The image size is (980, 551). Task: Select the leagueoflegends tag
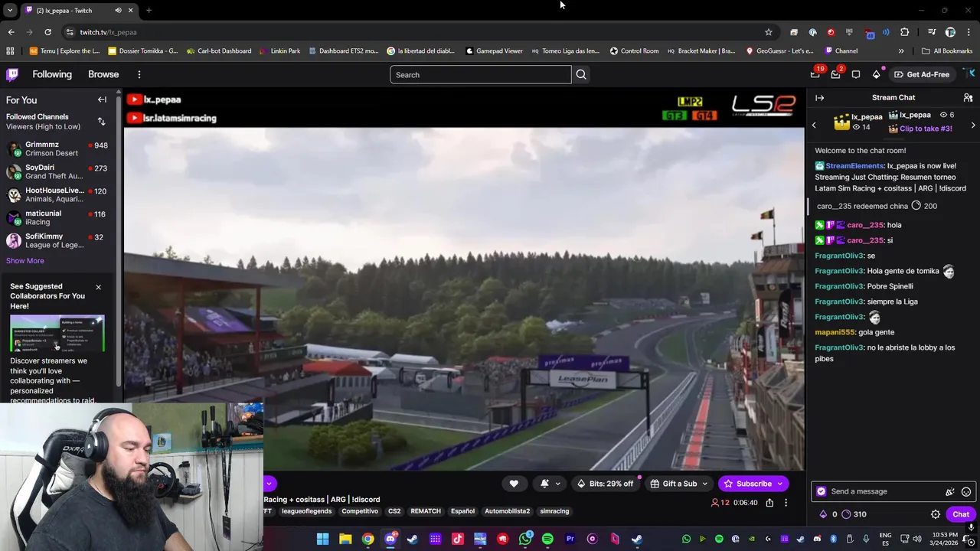(x=306, y=511)
